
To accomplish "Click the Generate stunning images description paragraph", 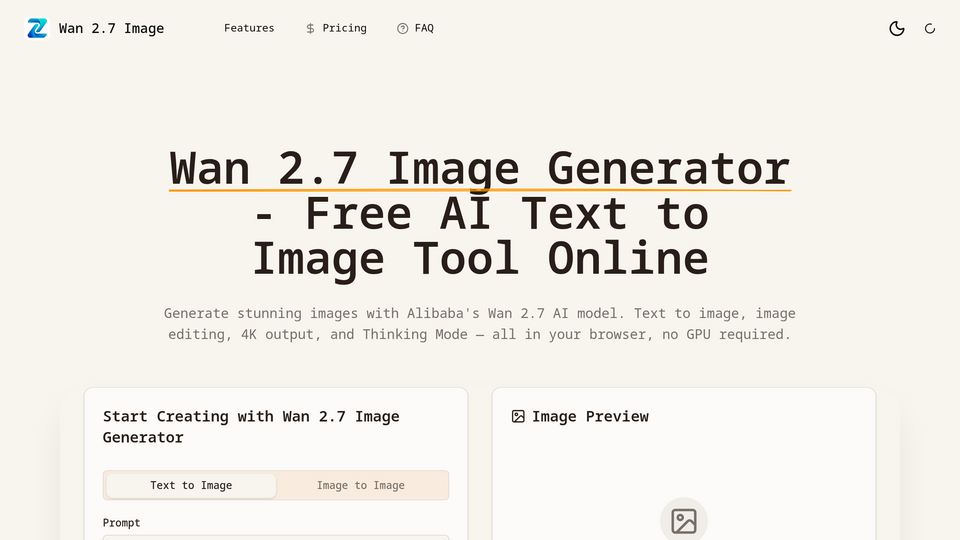I will [480, 324].
